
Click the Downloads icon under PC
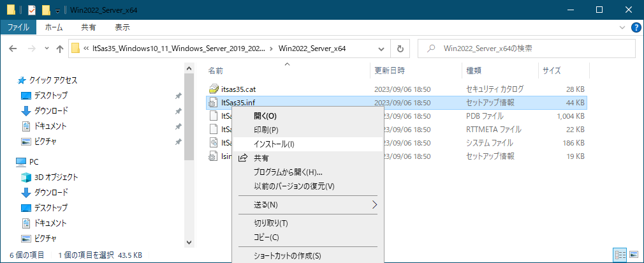26,192
